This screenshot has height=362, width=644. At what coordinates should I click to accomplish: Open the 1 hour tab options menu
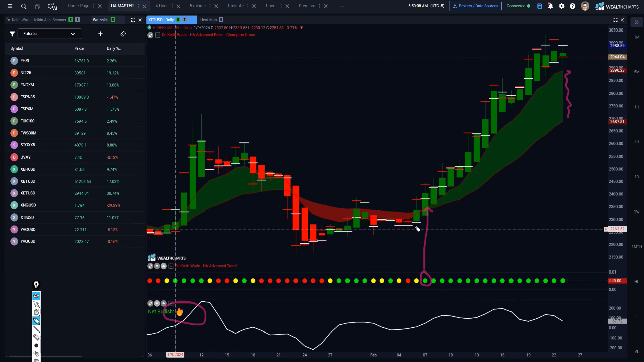281,6
